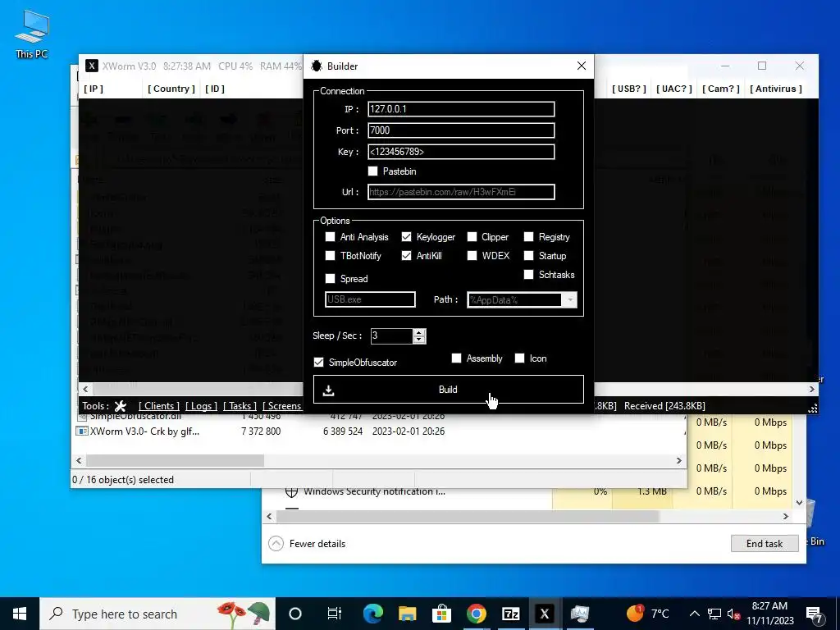Open the This PC desktop icon

[32, 34]
